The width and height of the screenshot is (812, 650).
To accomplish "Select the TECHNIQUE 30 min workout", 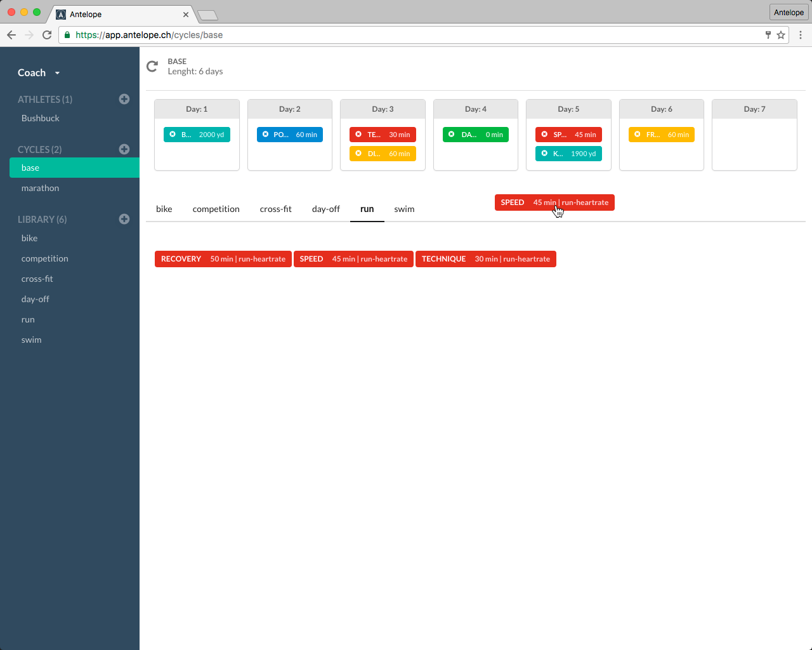I will point(486,259).
